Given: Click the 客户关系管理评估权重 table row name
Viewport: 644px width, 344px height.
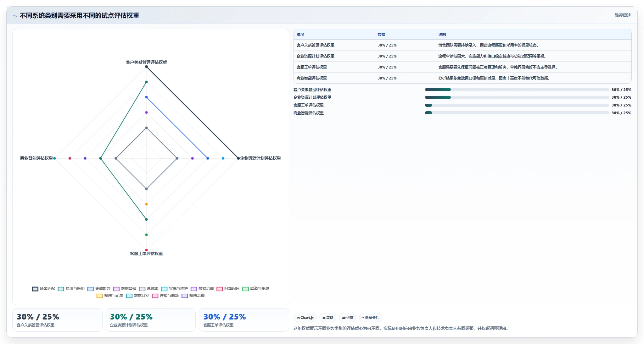Looking at the screenshot, I should (x=315, y=45).
